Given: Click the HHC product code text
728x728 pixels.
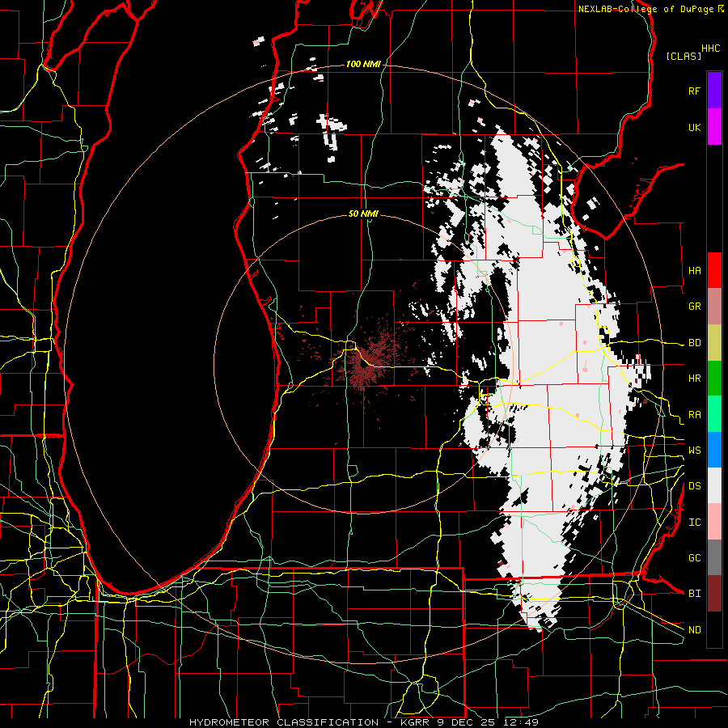Looking at the screenshot, I should click(711, 49).
